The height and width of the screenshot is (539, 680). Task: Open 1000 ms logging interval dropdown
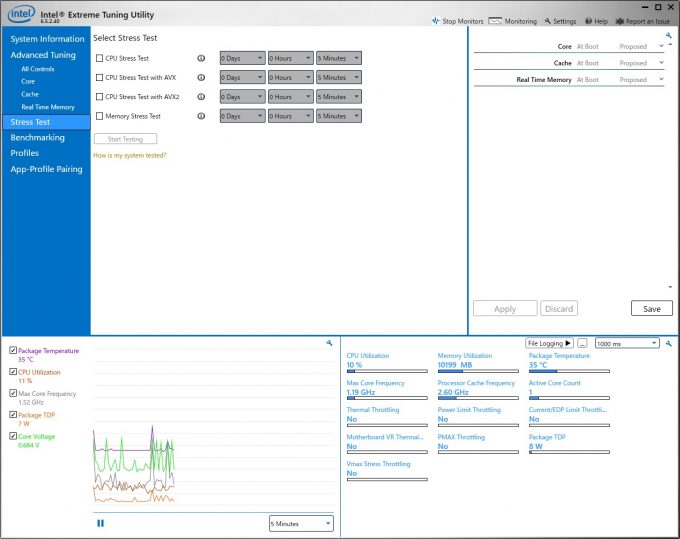(627, 343)
